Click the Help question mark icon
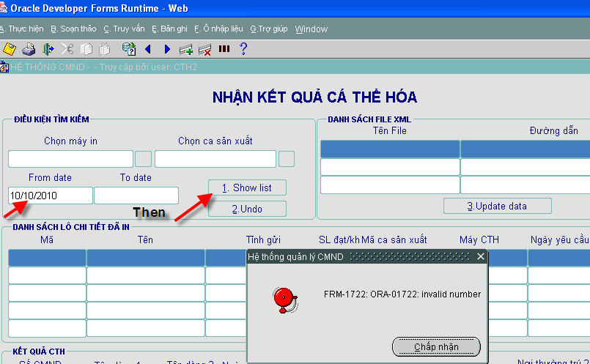The width and height of the screenshot is (590, 364). pos(243,49)
